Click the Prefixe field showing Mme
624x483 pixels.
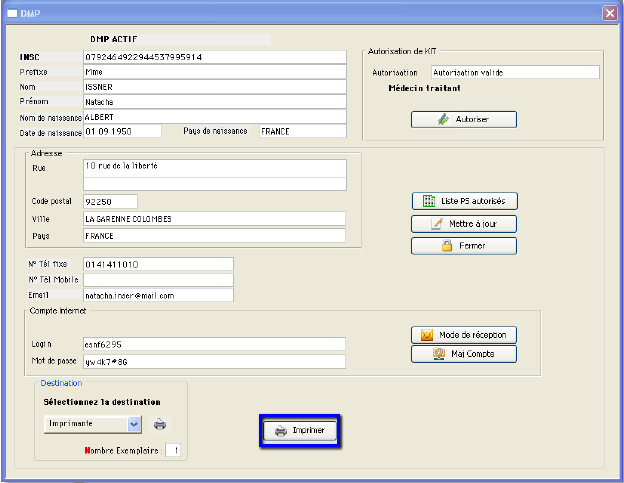click(215, 72)
